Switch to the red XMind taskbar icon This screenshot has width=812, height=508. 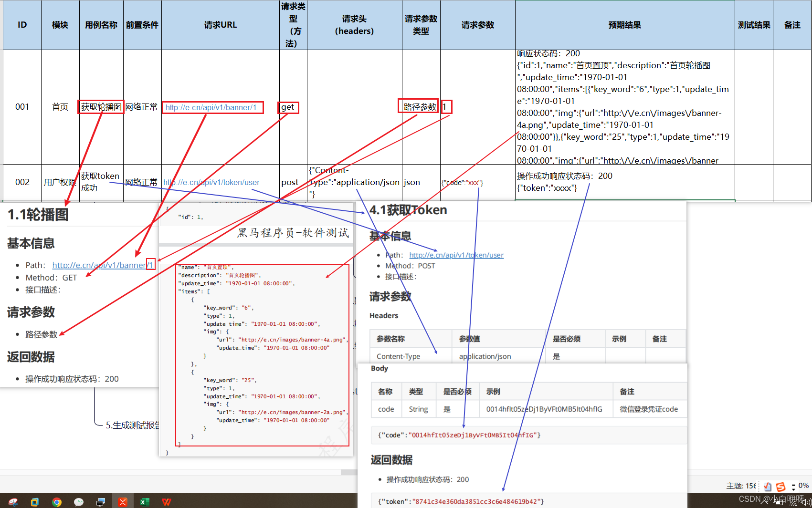pyautogui.click(x=123, y=502)
